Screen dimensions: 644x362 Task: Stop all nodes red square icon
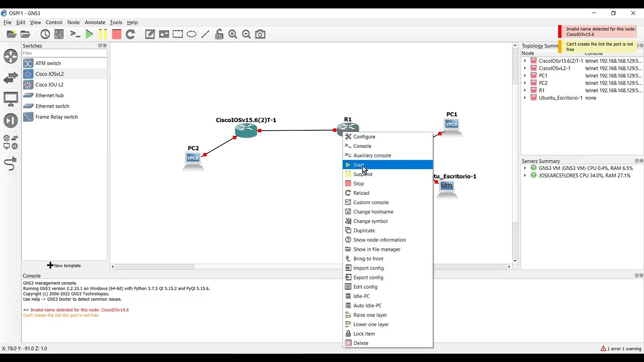click(x=117, y=34)
